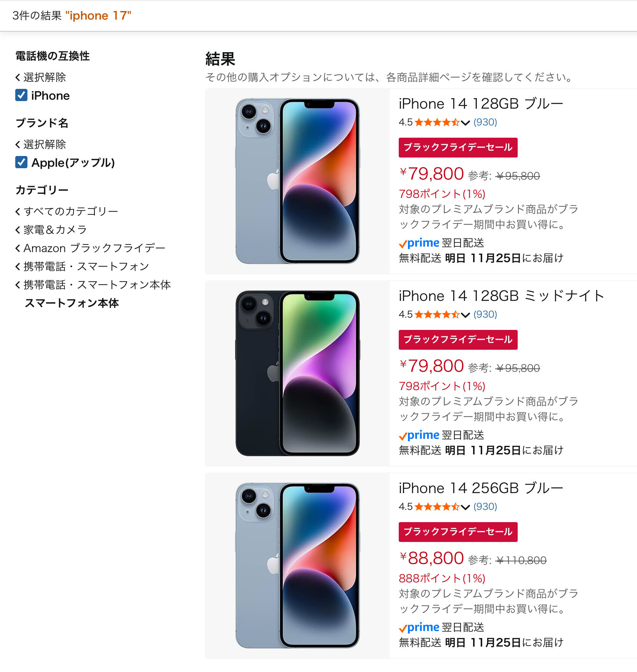Expand rating dropdown for iPhone 14 128GB ブルー
Screen dimensions: 637x672
click(465, 122)
